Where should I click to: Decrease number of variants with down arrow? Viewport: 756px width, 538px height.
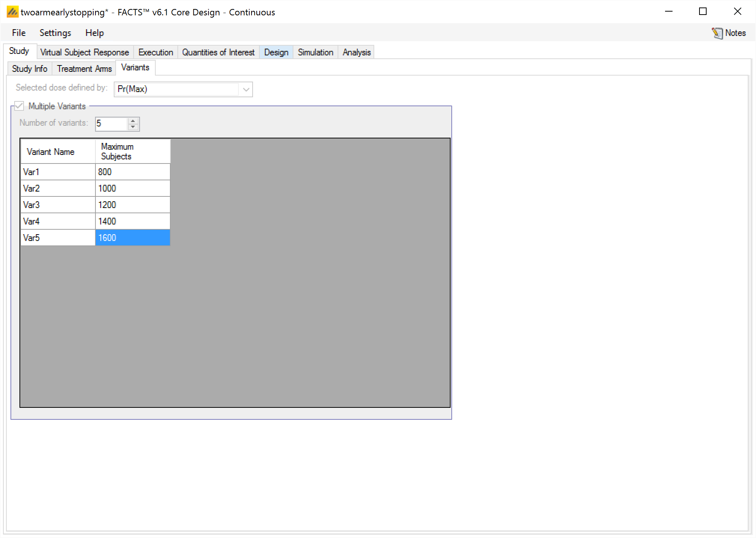(x=133, y=127)
